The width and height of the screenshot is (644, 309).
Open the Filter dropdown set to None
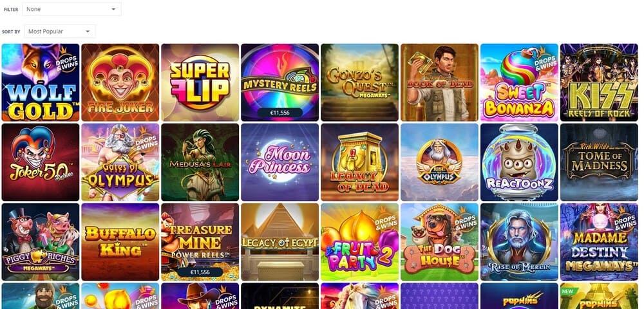click(x=72, y=9)
